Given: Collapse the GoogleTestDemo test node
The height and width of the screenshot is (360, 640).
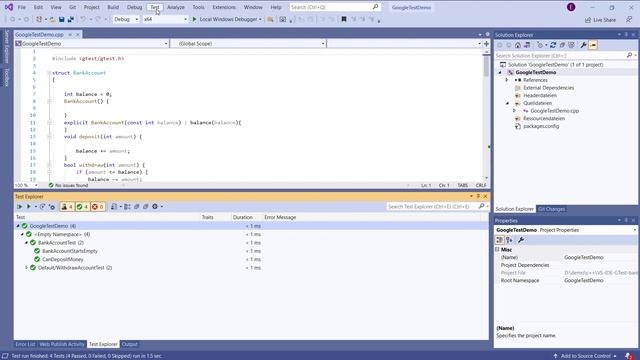Looking at the screenshot, I should (18, 226).
